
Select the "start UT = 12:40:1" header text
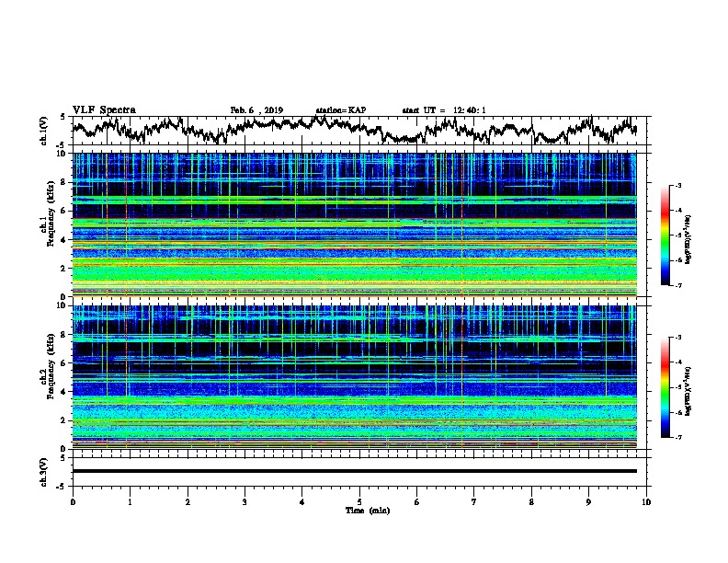pyautogui.click(x=444, y=110)
